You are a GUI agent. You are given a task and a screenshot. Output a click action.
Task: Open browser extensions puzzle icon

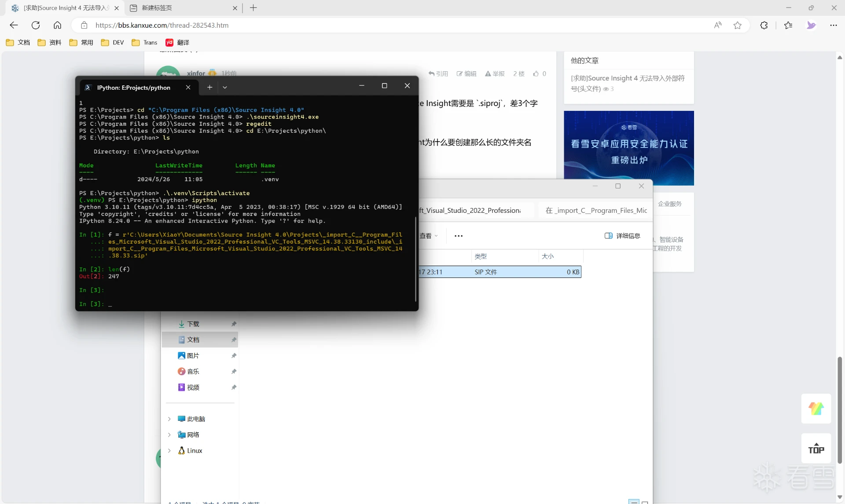[764, 25]
